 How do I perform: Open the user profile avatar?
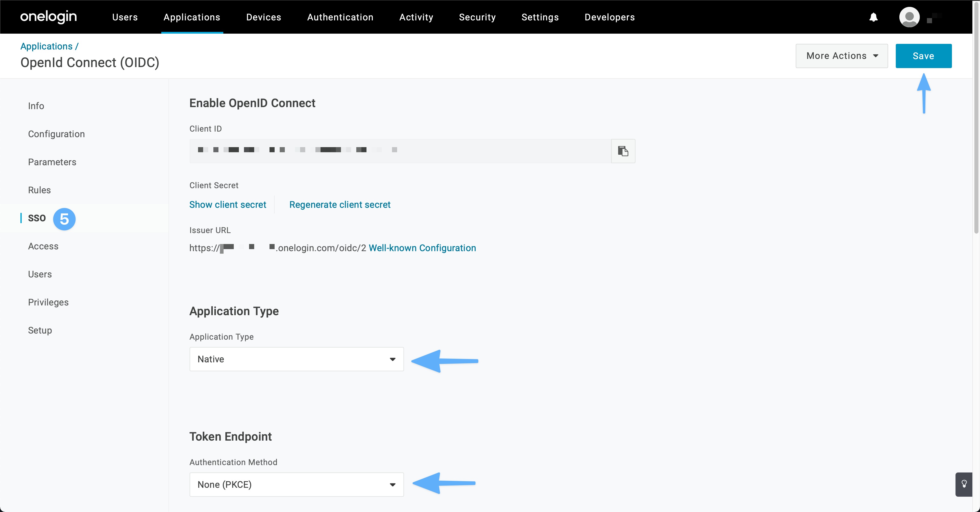click(x=909, y=17)
